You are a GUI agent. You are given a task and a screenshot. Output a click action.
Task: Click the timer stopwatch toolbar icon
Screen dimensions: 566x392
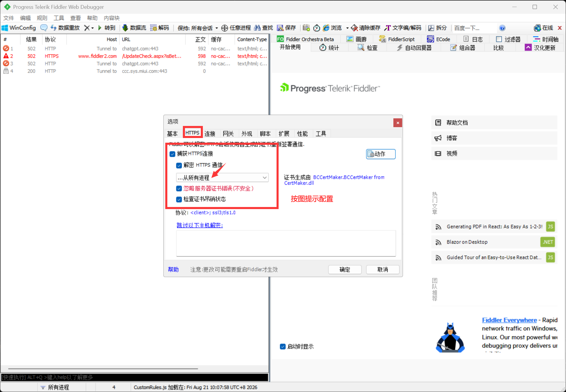316,28
